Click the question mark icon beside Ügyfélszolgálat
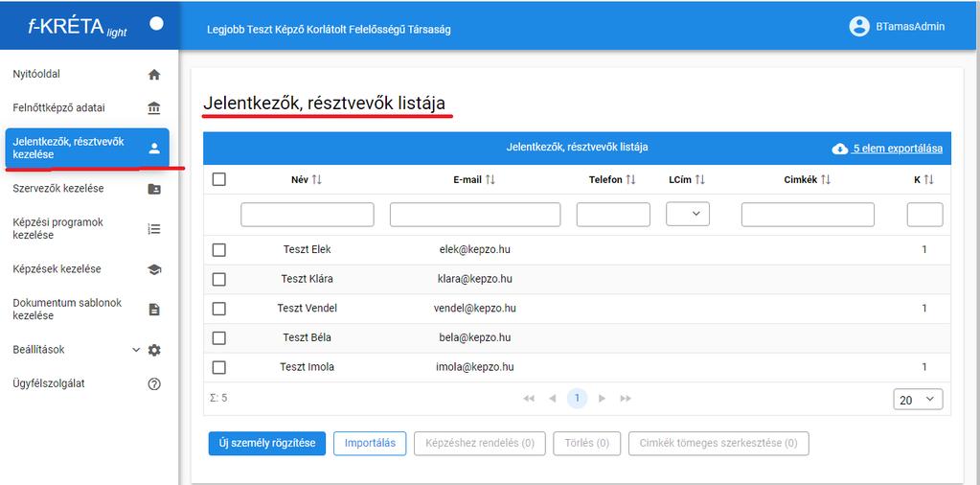The image size is (980, 485). [x=153, y=384]
